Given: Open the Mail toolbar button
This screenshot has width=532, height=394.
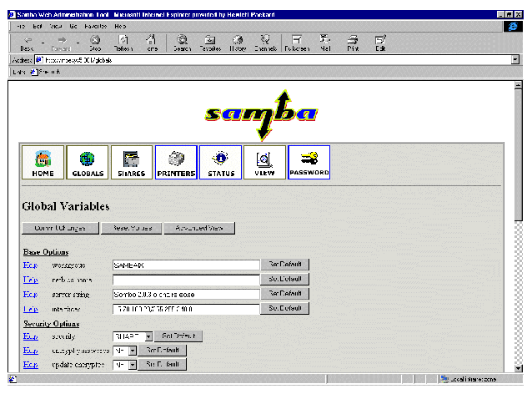Looking at the screenshot, I should pyautogui.click(x=325, y=43).
